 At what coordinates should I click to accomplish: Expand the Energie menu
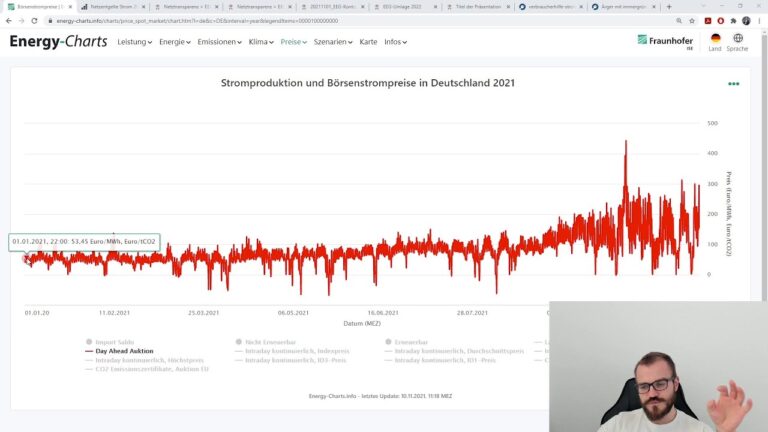pos(175,42)
